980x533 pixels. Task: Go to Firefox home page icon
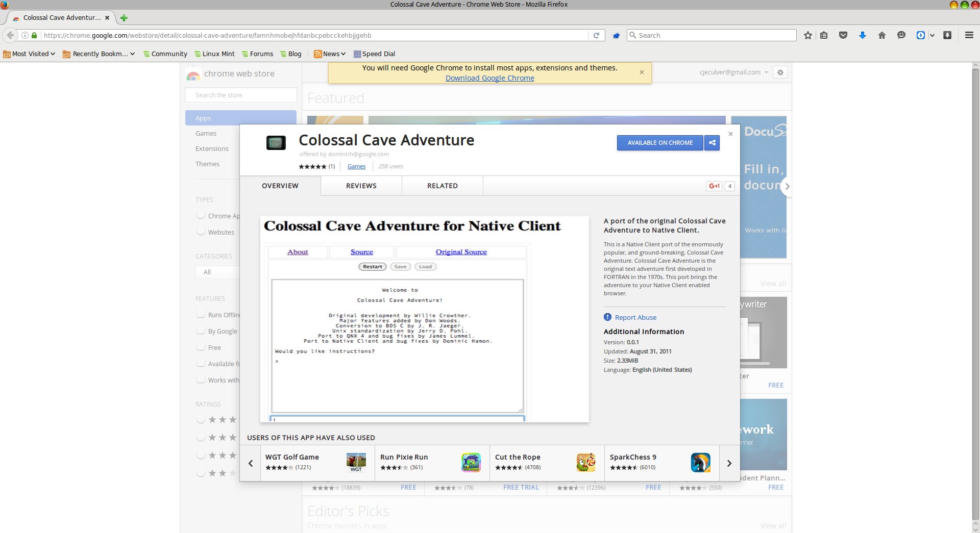click(881, 35)
